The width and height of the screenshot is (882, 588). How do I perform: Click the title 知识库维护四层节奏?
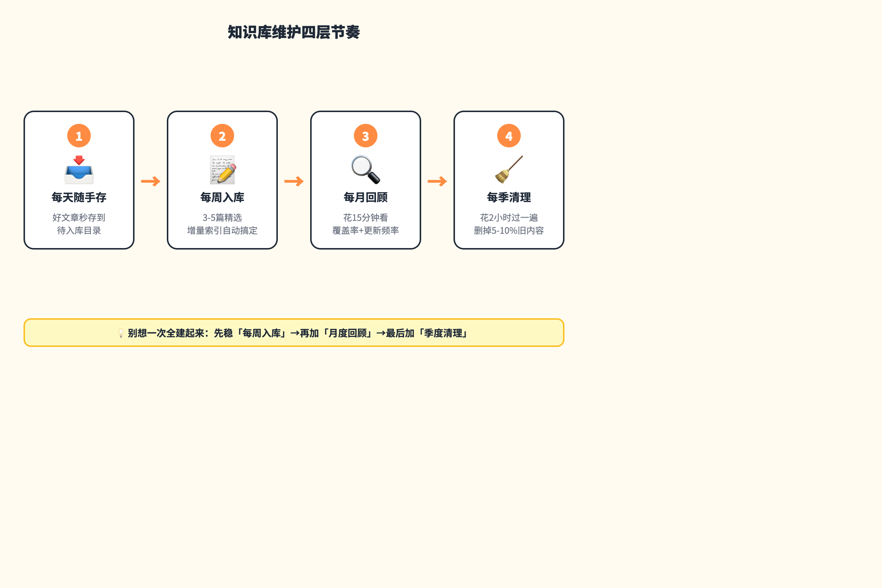tap(294, 32)
